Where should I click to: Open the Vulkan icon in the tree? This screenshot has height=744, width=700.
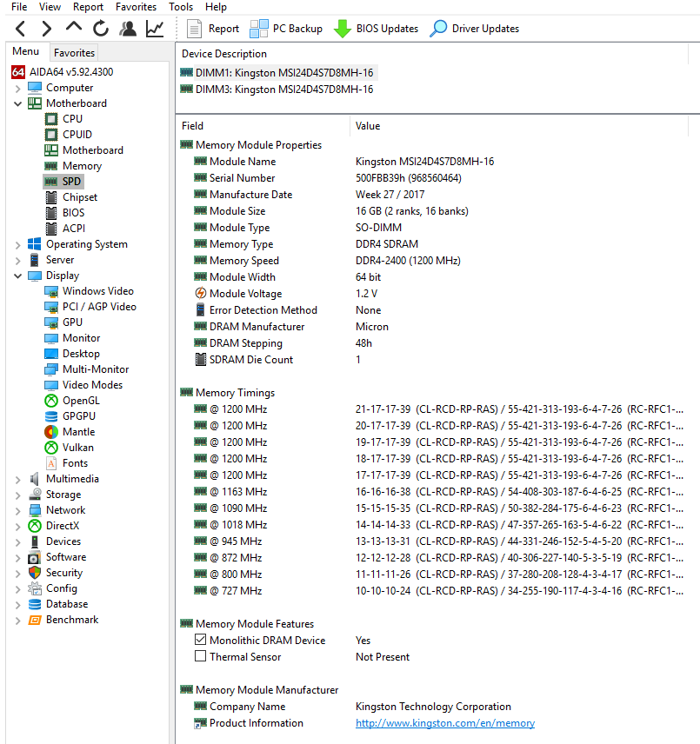tap(51, 448)
